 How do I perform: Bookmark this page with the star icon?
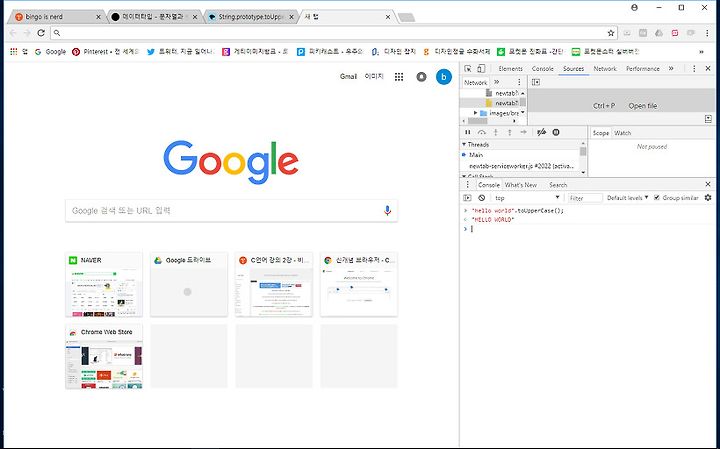(x=611, y=33)
